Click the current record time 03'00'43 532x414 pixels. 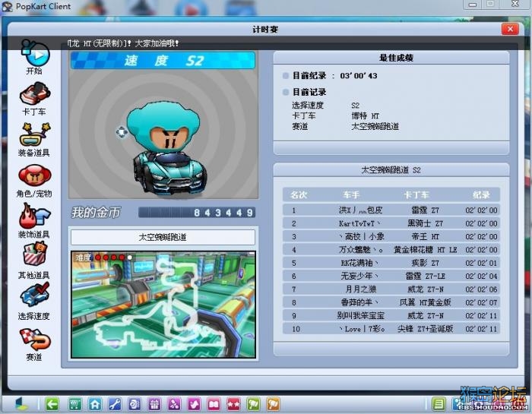pyautogui.click(x=359, y=76)
